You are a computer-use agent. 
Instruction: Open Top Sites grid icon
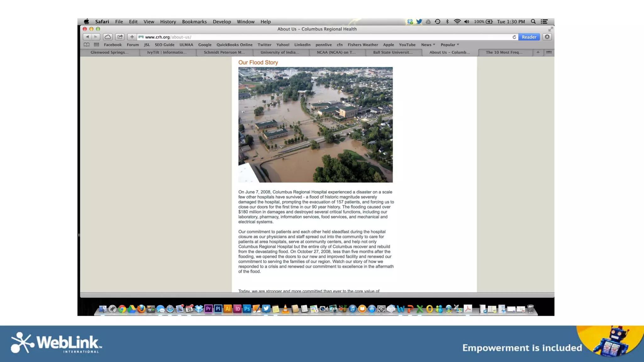click(97, 45)
